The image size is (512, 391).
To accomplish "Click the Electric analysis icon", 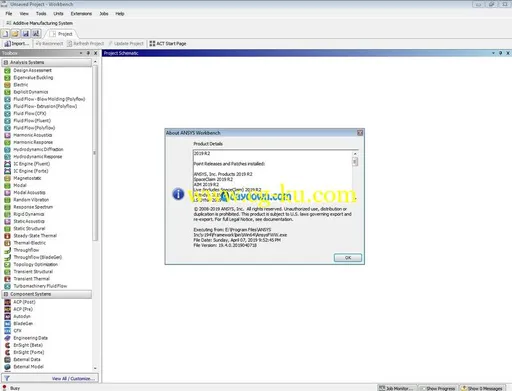I will (7, 85).
